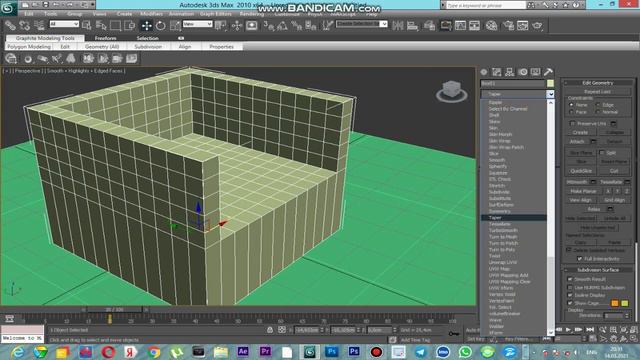Click the Make Planar button
Viewport: 640px width, 360px height.
[x=583, y=191]
